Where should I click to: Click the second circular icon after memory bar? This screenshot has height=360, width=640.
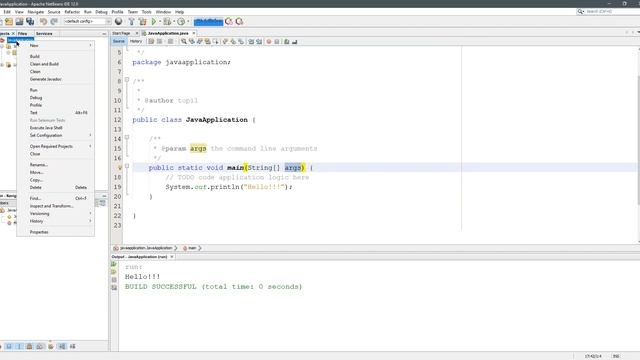(240, 21)
